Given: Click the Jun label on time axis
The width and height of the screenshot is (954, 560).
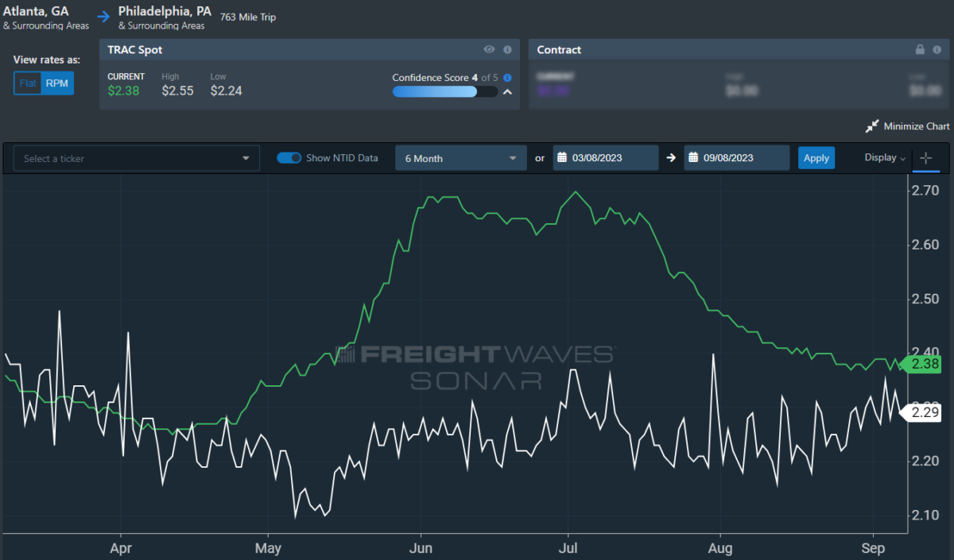Looking at the screenshot, I should coord(420,548).
